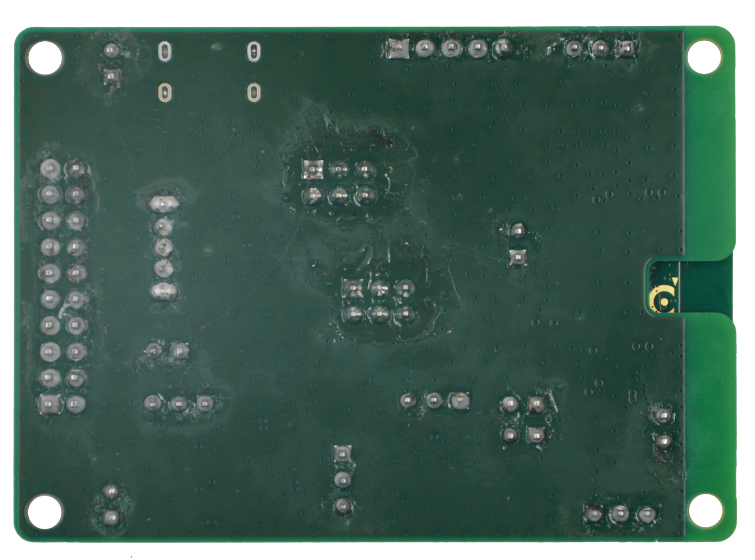This screenshot has width=755, height=560.
Task: Click the top-left round pad of 2x10 header
Action: point(49,169)
